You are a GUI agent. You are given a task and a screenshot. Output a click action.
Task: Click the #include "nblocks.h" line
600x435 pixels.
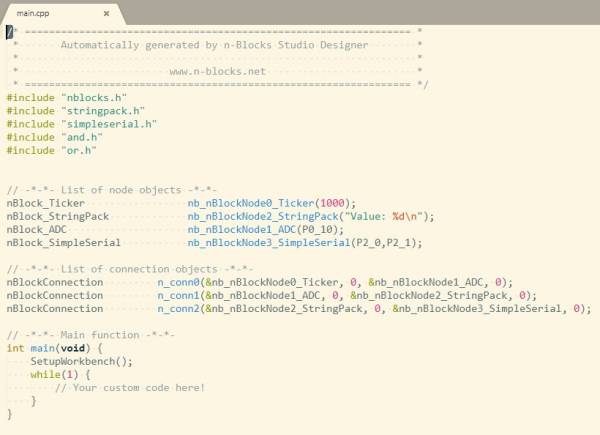[x=67, y=98]
